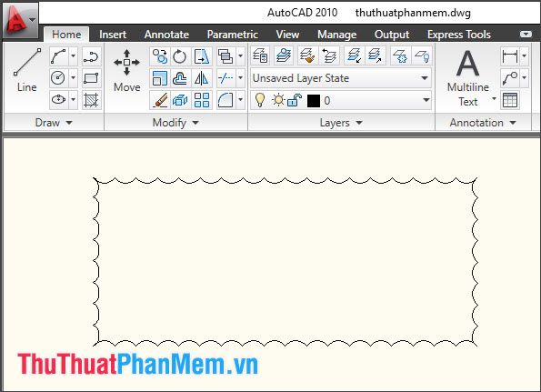Select the Rotate tool
Viewport: 541px width, 392px height.
pos(180,56)
